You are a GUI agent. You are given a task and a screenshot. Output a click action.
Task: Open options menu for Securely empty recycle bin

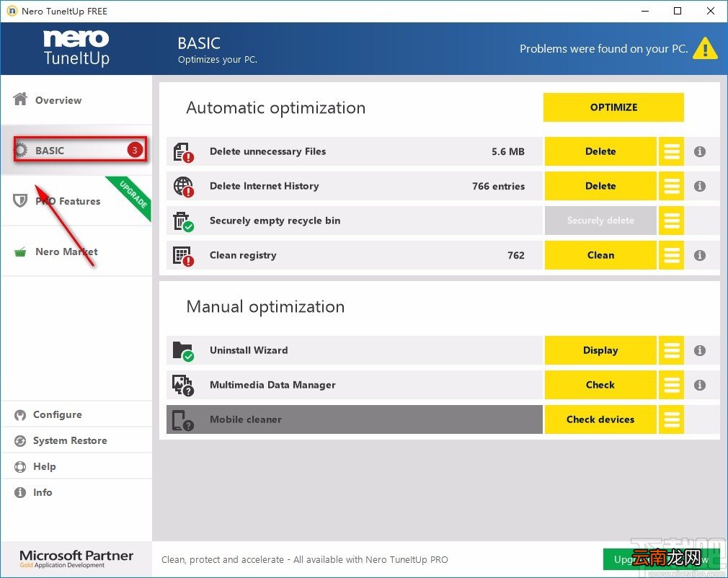671,221
